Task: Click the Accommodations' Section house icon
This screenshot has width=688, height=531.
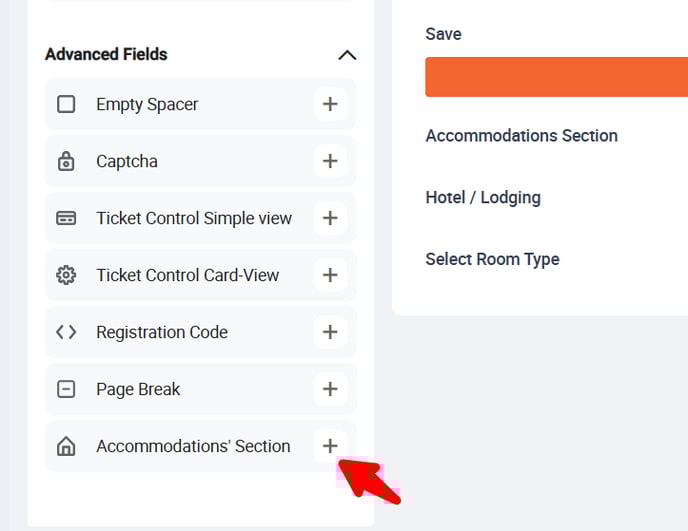Action: (x=66, y=446)
